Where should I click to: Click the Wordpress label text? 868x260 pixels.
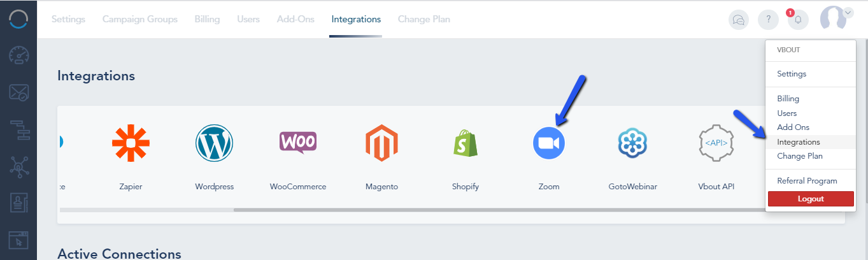pos(214,187)
